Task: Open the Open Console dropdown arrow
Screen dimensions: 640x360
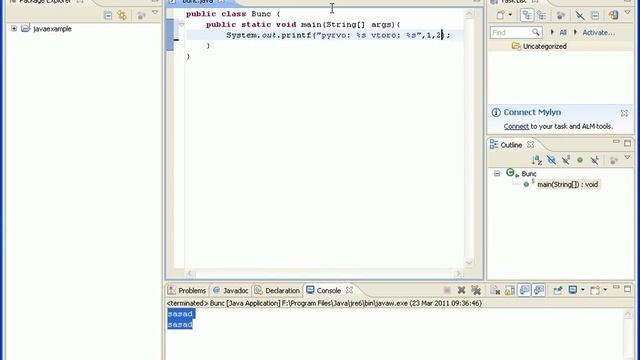Action: 605,290
